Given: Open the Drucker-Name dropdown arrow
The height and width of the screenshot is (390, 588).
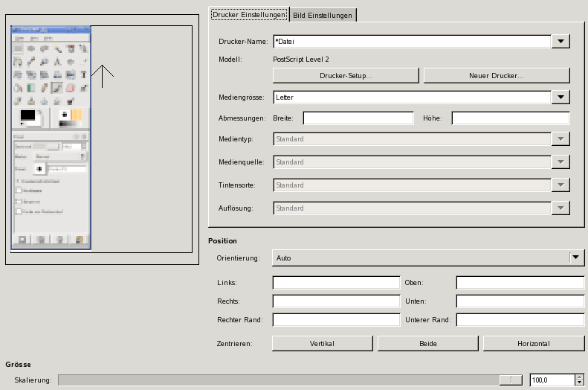Looking at the screenshot, I should click(x=560, y=42).
